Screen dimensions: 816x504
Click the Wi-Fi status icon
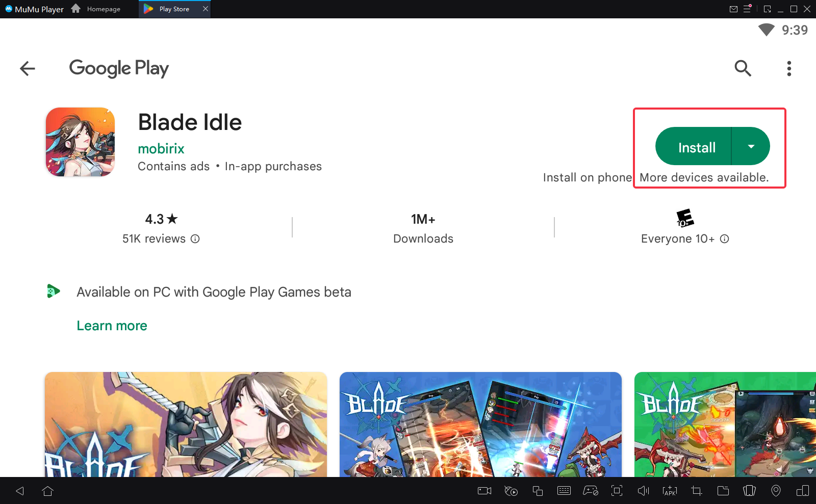[x=766, y=30]
